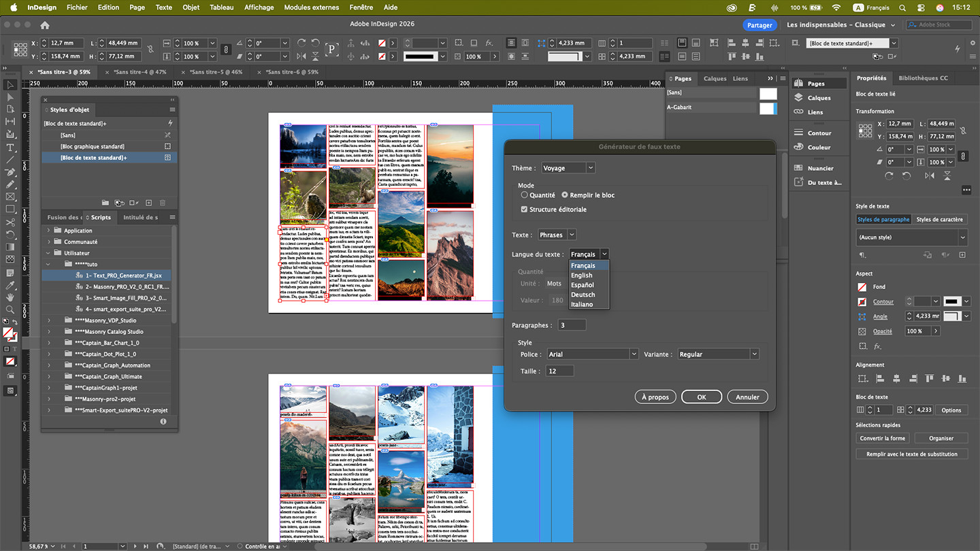Select the Quantité radio button
980x551 pixels.
point(525,195)
